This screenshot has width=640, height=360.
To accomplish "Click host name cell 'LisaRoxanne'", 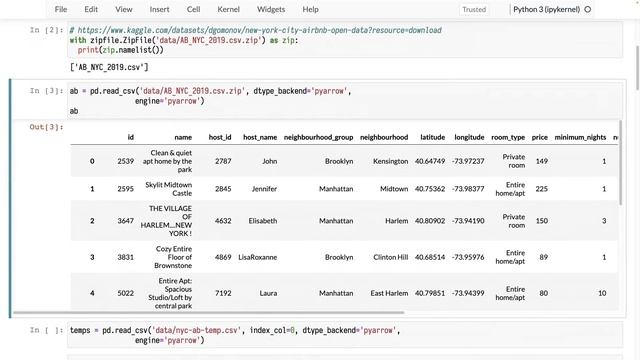I will coord(258,257).
